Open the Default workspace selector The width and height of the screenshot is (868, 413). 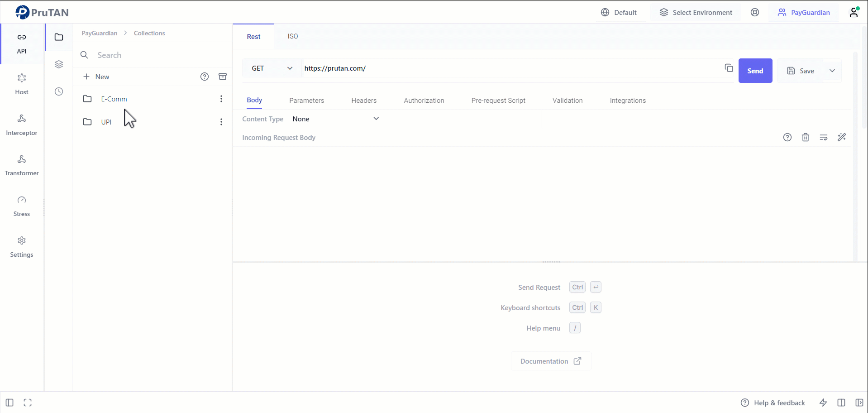click(619, 12)
